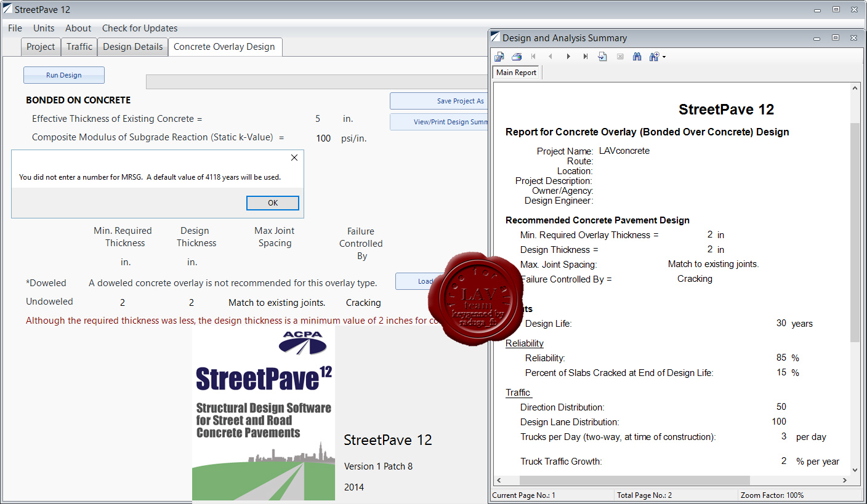The image size is (867, 504).
Task: Go to next page of report
Action: tap(568, 57)
